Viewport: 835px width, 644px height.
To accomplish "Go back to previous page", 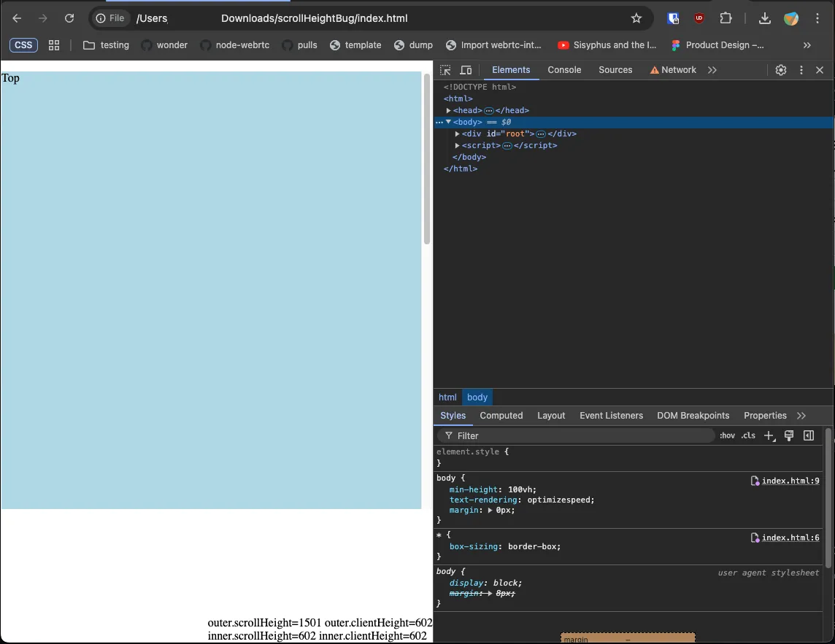I will tap(17, 18).
